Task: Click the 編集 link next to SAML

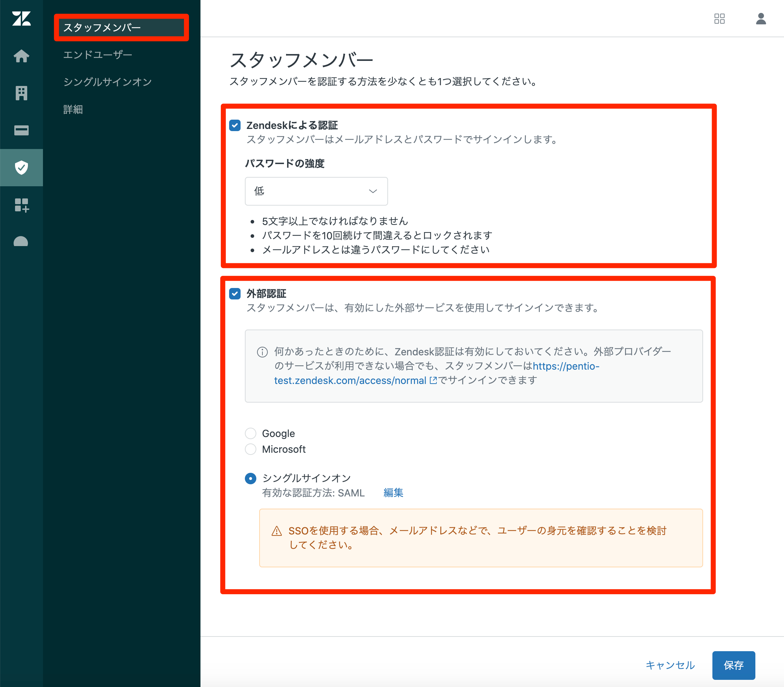Action: pos(393,493)
